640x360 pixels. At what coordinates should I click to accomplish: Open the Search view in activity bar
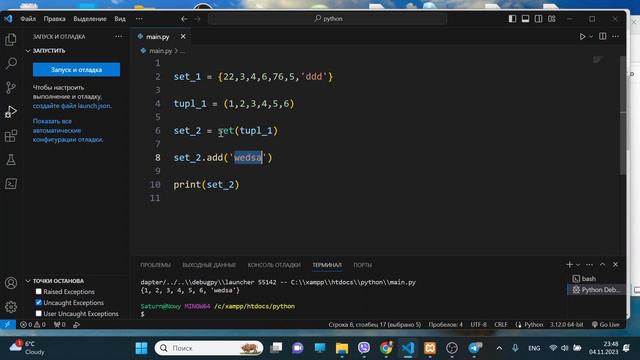[x=11, y=63]
